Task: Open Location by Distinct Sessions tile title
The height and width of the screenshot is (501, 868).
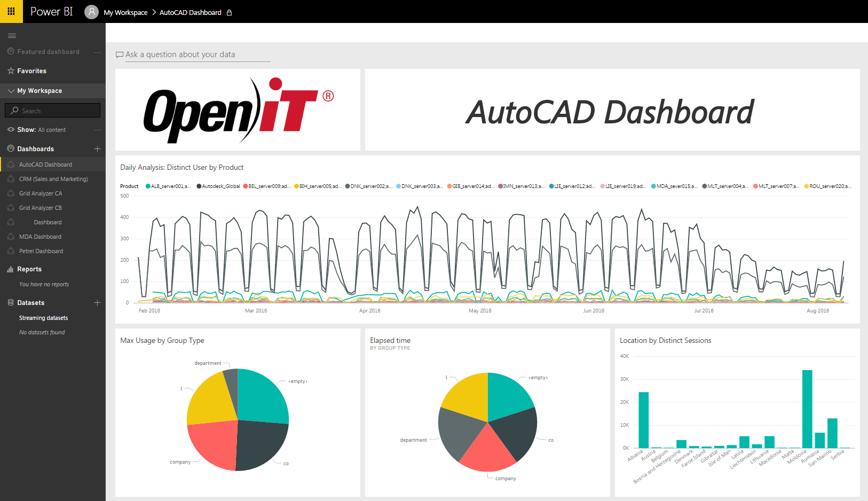Action: [x=665, y=340]
